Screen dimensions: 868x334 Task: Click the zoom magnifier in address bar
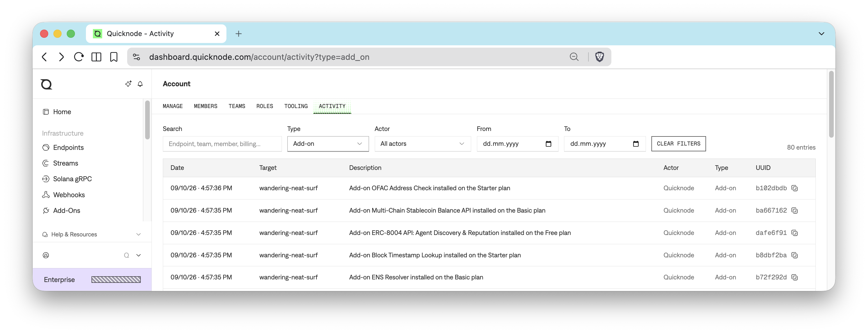pos(574,57)
